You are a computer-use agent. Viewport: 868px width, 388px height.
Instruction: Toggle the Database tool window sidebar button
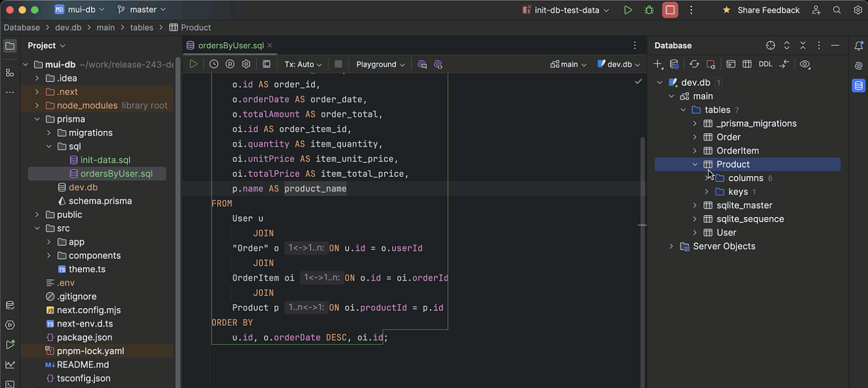(x=858, y=86)
